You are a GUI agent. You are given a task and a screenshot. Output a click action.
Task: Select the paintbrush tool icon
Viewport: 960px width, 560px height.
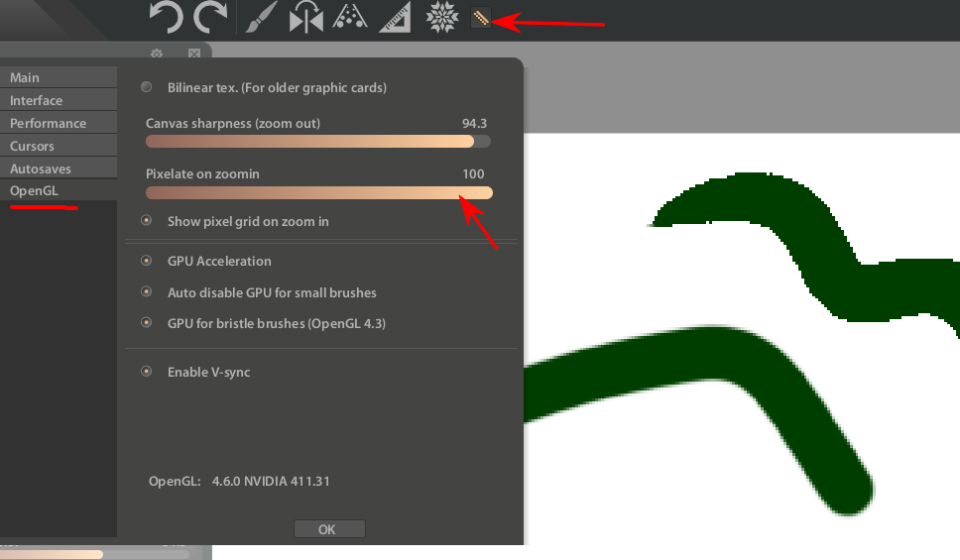(x=260, y=18)
